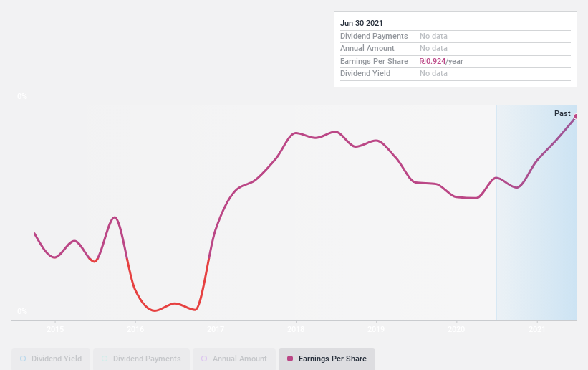This screenshot has width=588, height=370.
Task: Click the endpoint marker on the line
Action: [x=576, y=116]
